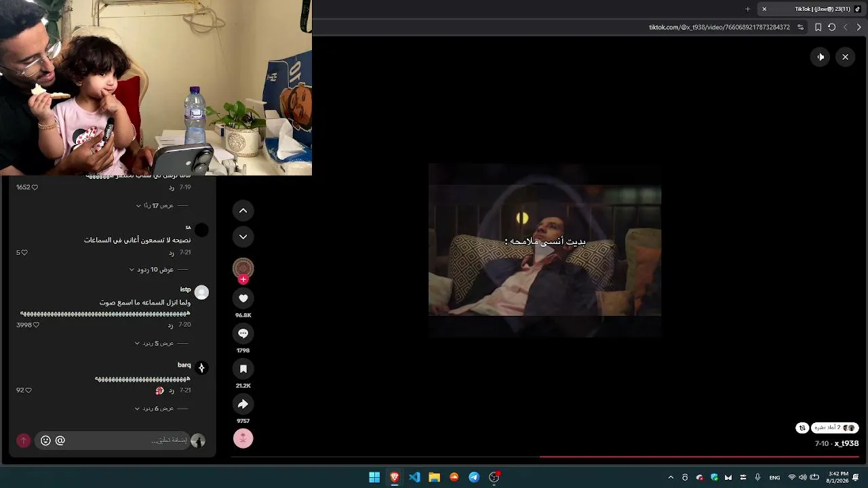Open Telegram from the taskbar
Viewport: 868px width, 488px height.
474,477
